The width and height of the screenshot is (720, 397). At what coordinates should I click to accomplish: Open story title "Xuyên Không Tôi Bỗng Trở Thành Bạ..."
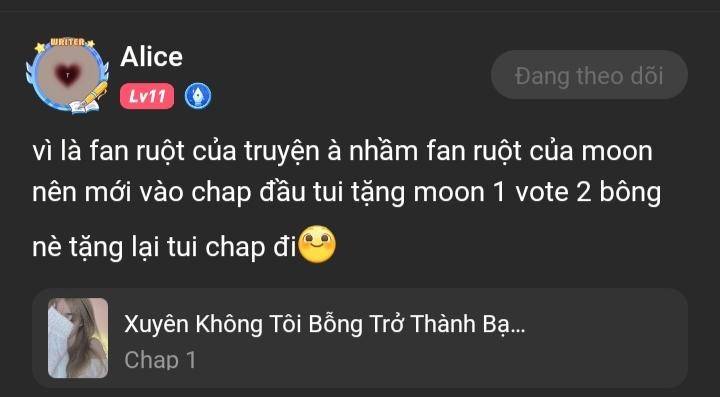pos(324,324)
